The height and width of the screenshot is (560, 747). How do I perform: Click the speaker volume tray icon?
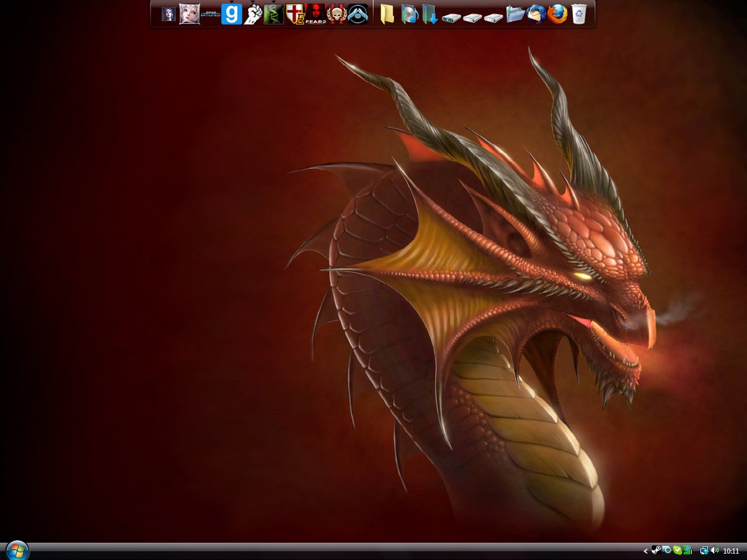715,550
